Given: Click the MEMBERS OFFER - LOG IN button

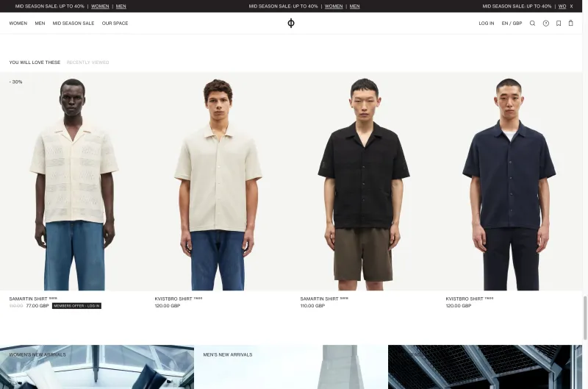Looking at the screenshot, I should 76,306.
